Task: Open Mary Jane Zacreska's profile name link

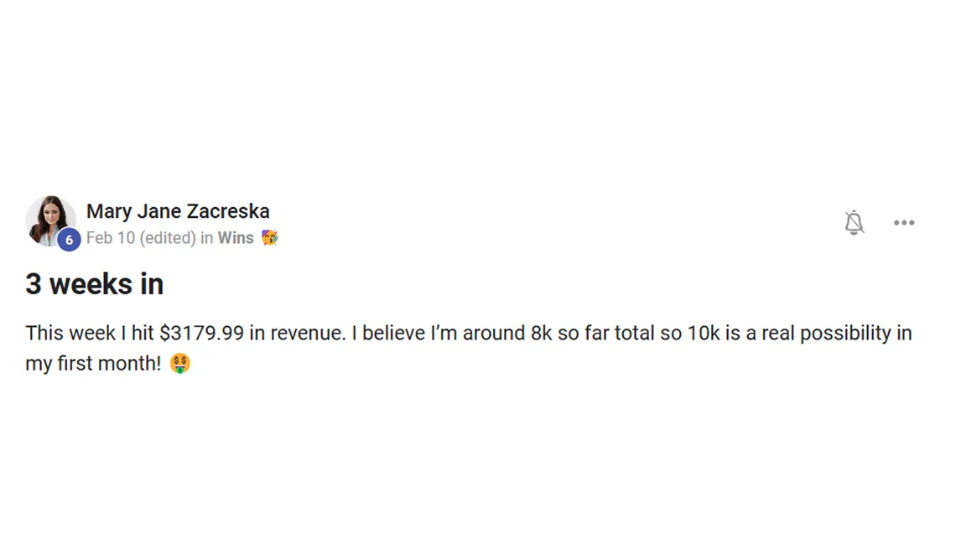Action: (x=178, y=211)
